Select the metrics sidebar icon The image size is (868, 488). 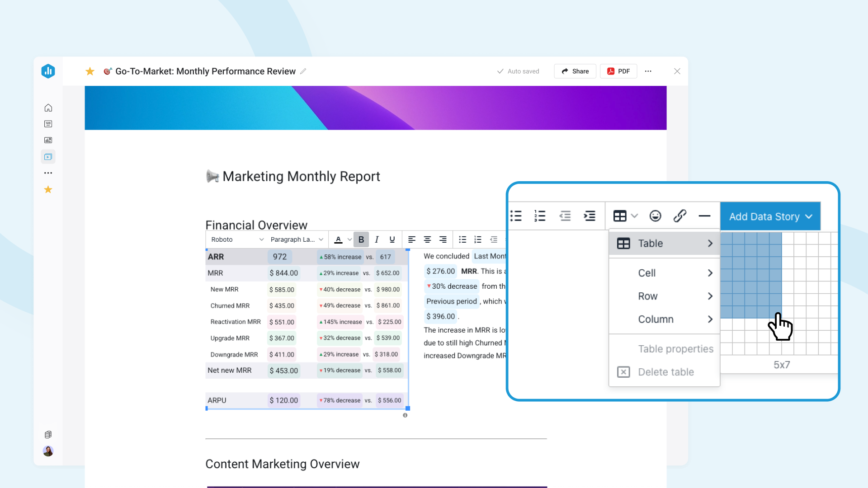pos(48,124)
